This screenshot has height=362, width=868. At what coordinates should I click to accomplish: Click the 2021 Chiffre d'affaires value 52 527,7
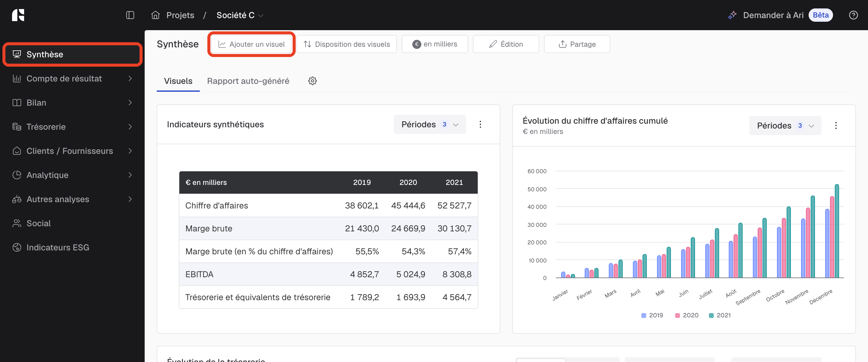pyautogui.click(x=454, y=205)
